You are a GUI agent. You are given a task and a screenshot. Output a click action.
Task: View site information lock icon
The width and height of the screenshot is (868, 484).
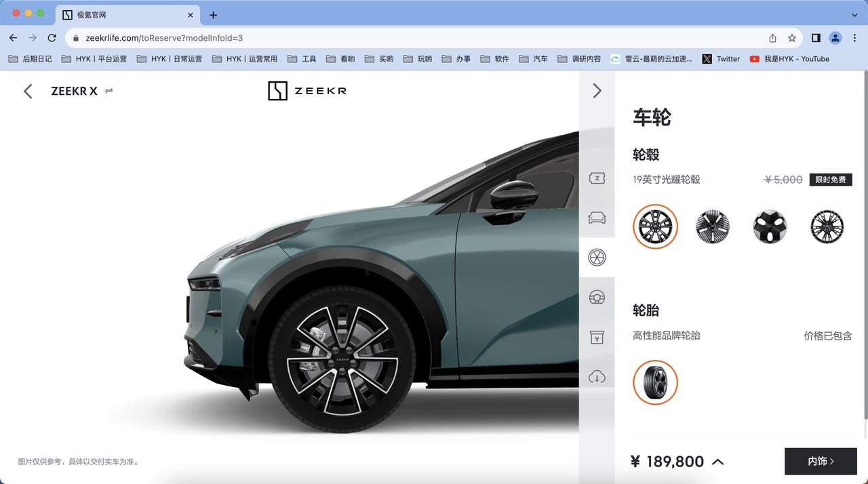coord(76,38)
